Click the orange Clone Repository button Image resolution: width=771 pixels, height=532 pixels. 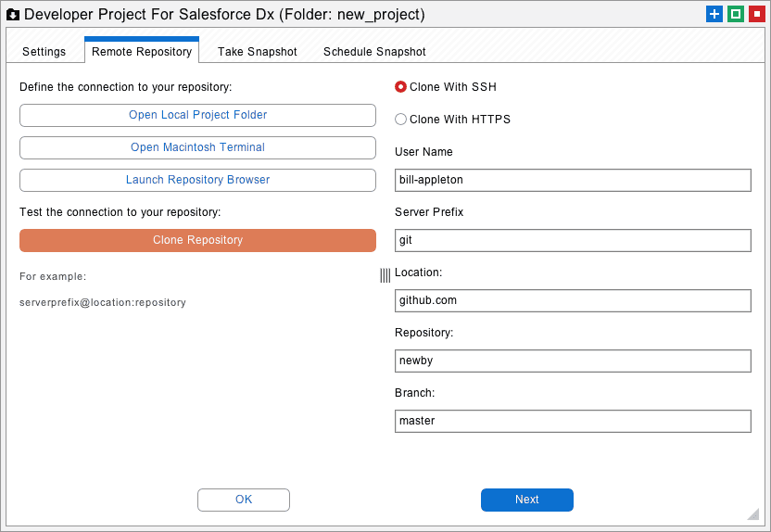pyautogui.click(x=197, y=240)
